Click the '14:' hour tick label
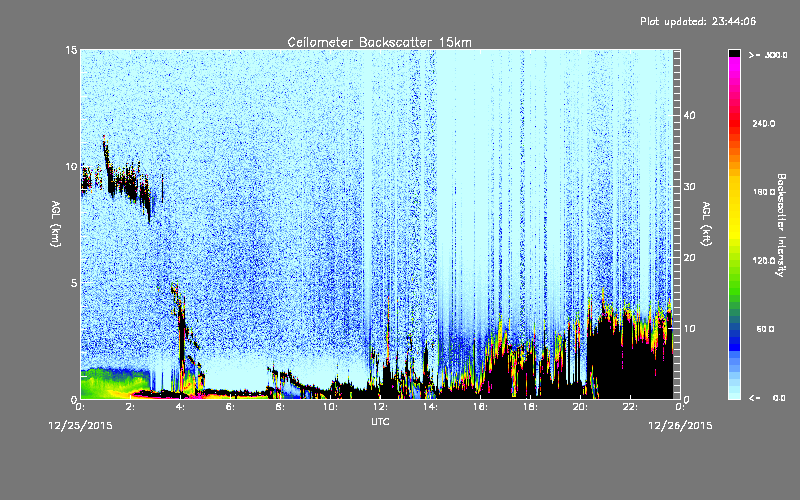The width and height of the screenshot is (800, 500). [x=430, y=407]
